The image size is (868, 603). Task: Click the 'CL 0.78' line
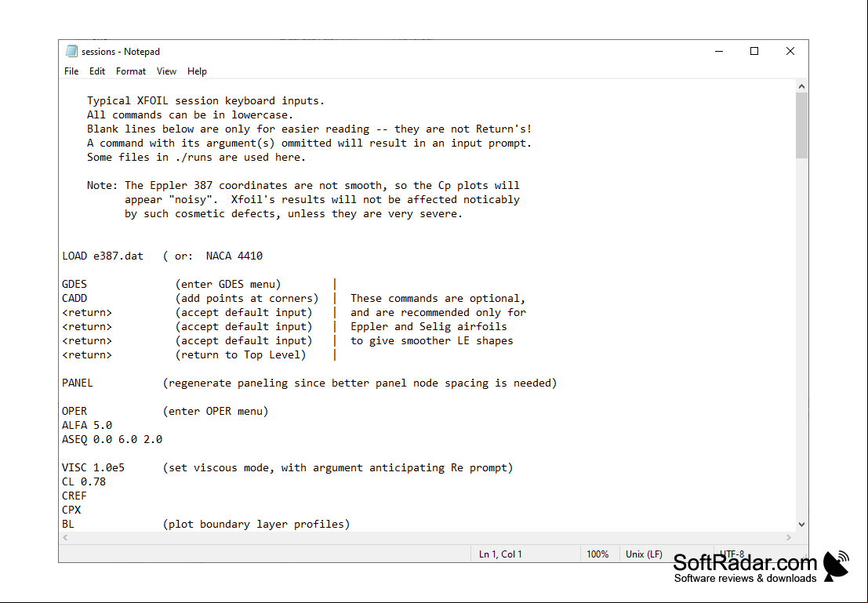[x=84, y=481]
